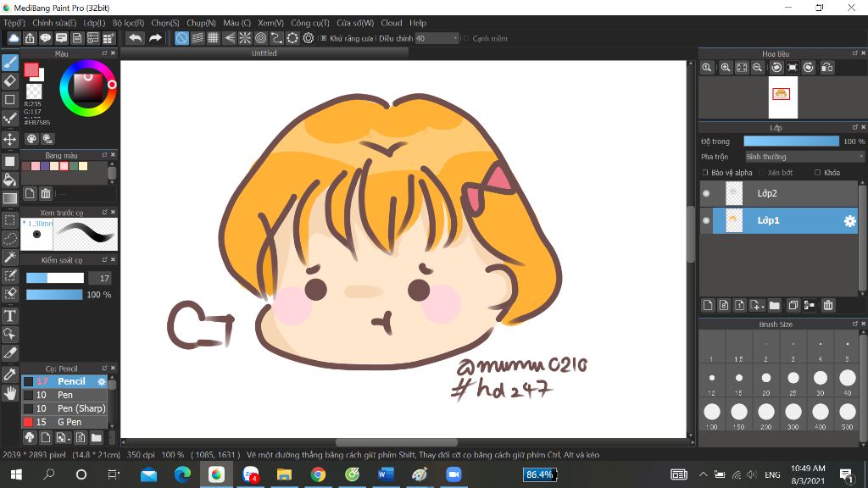Enable the Xén bớt checkbox
868x488 pixels.
(762, 173)
